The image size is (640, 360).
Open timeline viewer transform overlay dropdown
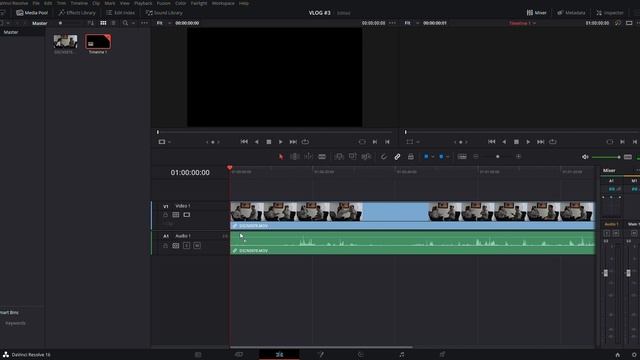[x=413, y=142]
